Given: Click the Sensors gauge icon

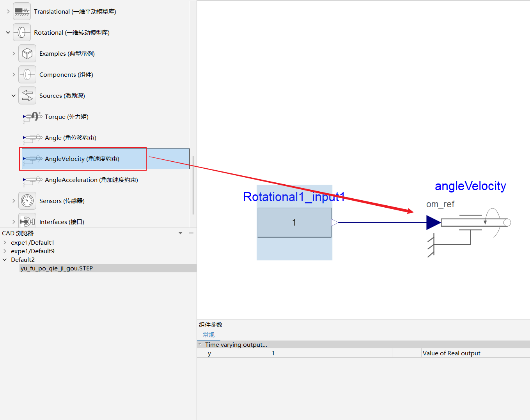Looking at the screenshot, I should tap(27, 201).
